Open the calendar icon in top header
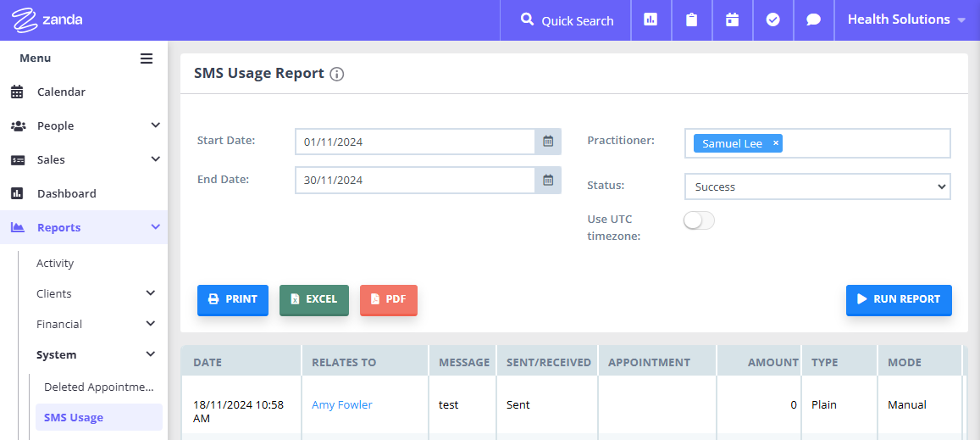The image size is (980, 440). coord(732,19)
